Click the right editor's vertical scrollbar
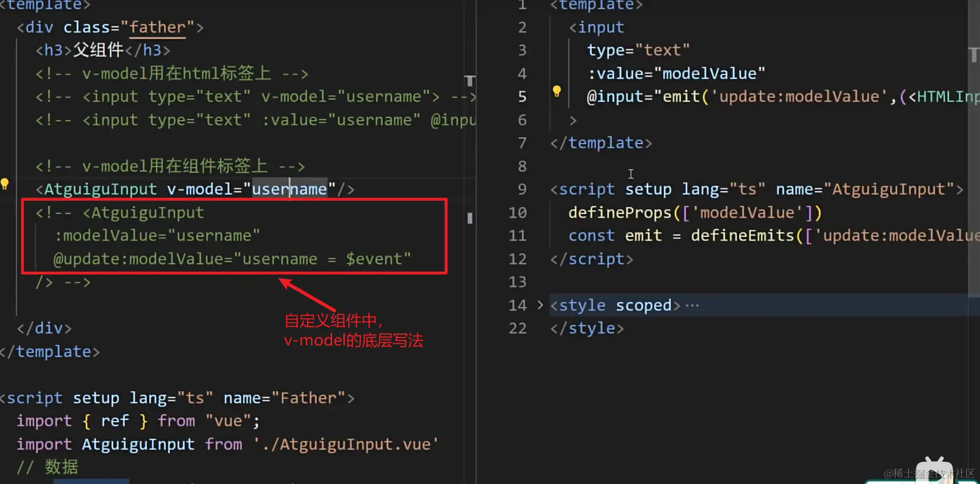 (x=974, y=149)
